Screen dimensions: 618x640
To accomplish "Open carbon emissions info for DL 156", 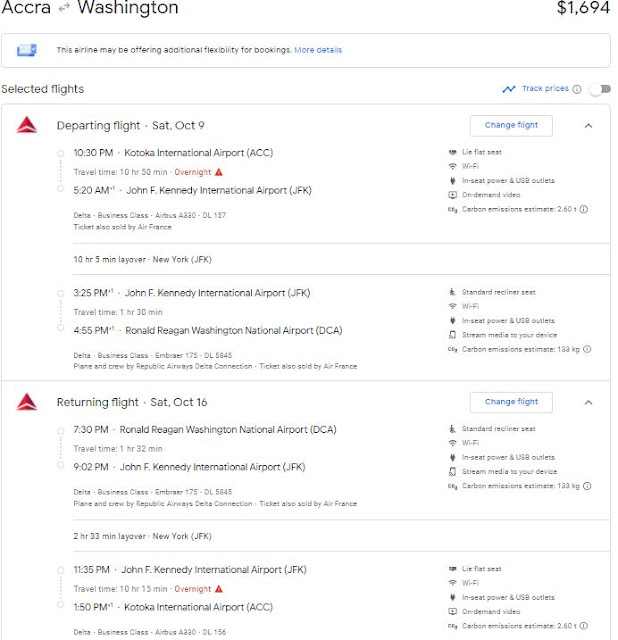I will coord(584,626).
